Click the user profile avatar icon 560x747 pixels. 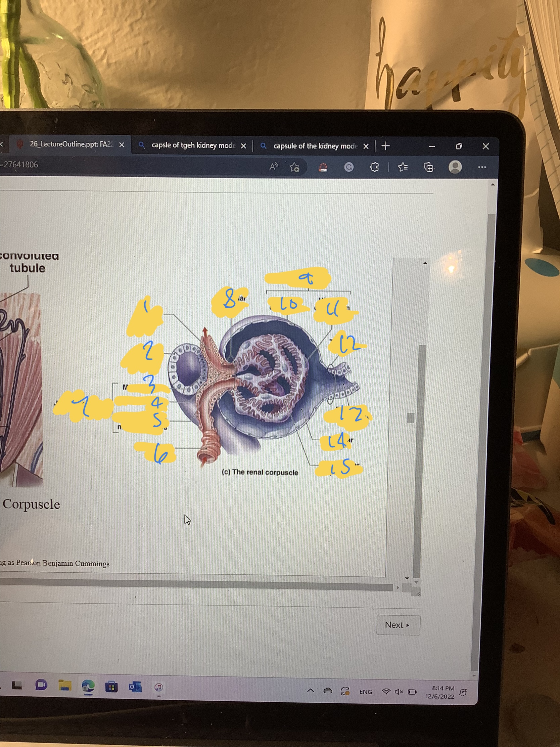pos(455,167)
